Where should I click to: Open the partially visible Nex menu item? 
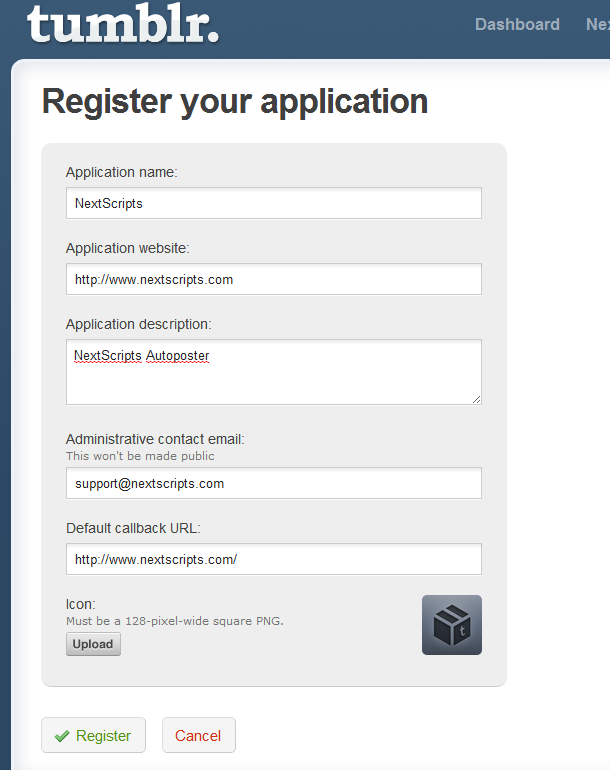pyautogui.click(x=598, y=24)
